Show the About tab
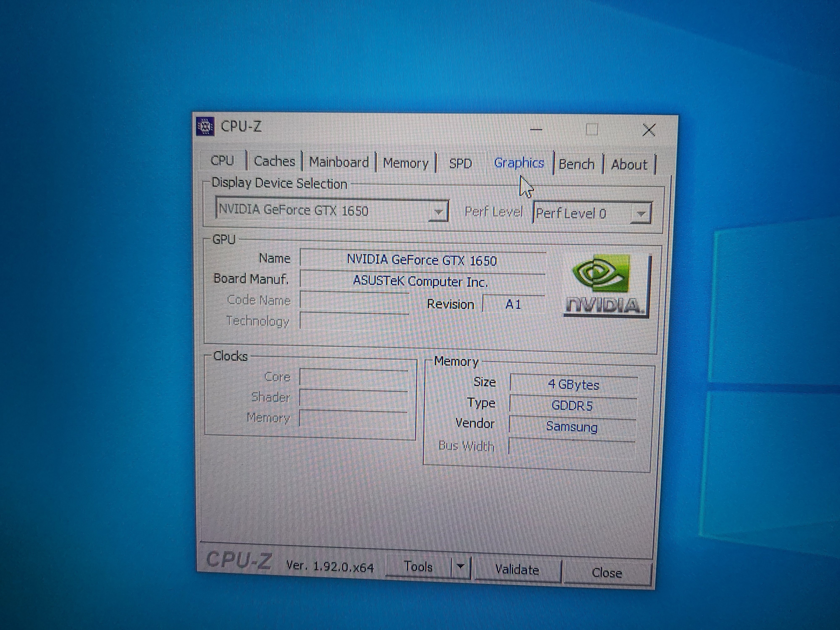Screen dimensions: 840x630 [x=629, y=165]
